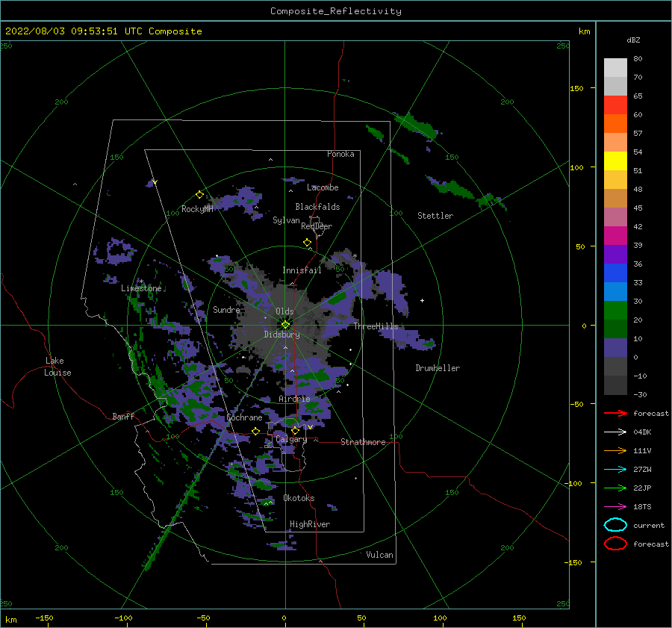This screenshot has height=628, width=672.
Task: Click the Composite_Reflectivity title
Action: (x=336, y=11)
